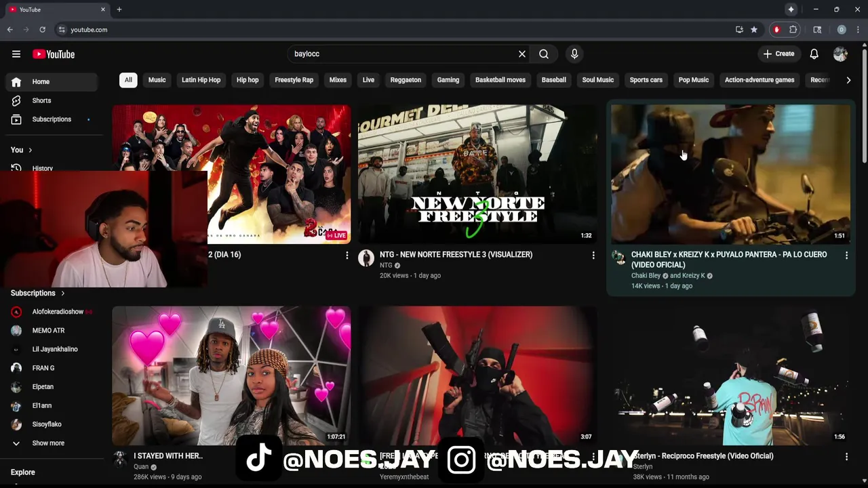
Task: Play the Pa Lo Cuero video thumbnail
Action: [x=730, y=174]
